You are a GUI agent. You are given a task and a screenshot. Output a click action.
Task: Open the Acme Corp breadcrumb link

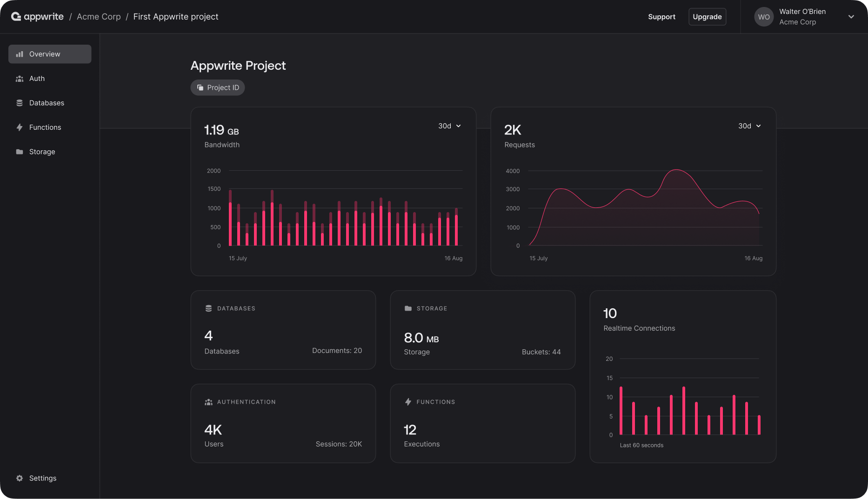[99, 16]
